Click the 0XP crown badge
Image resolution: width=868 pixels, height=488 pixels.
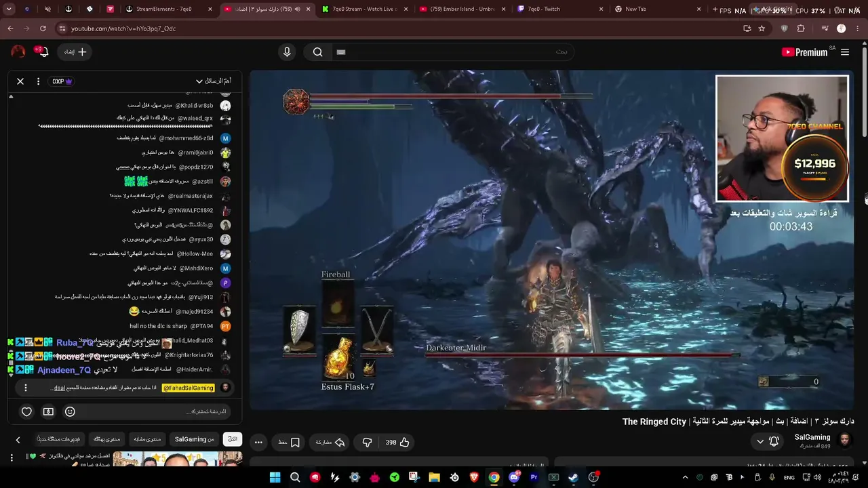(x=62, y=81)
